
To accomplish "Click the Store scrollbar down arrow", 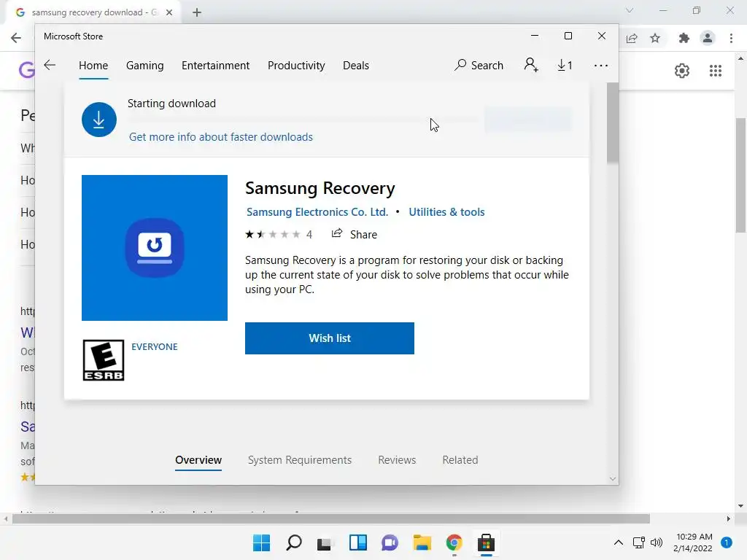I will (613, 478).
